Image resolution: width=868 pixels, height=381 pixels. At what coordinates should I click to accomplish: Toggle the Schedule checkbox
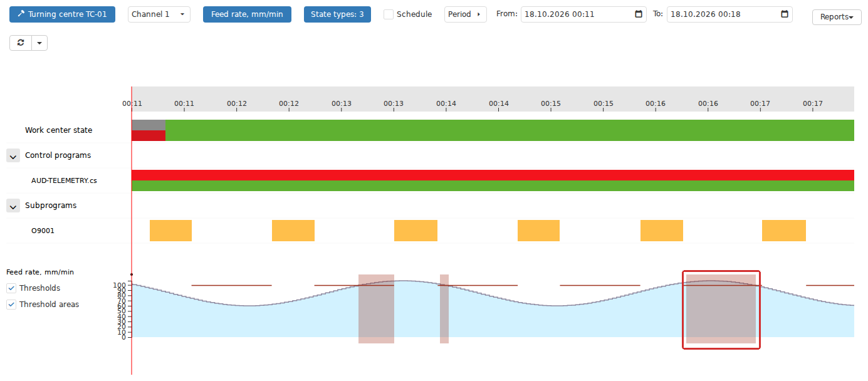click(389, 14)
